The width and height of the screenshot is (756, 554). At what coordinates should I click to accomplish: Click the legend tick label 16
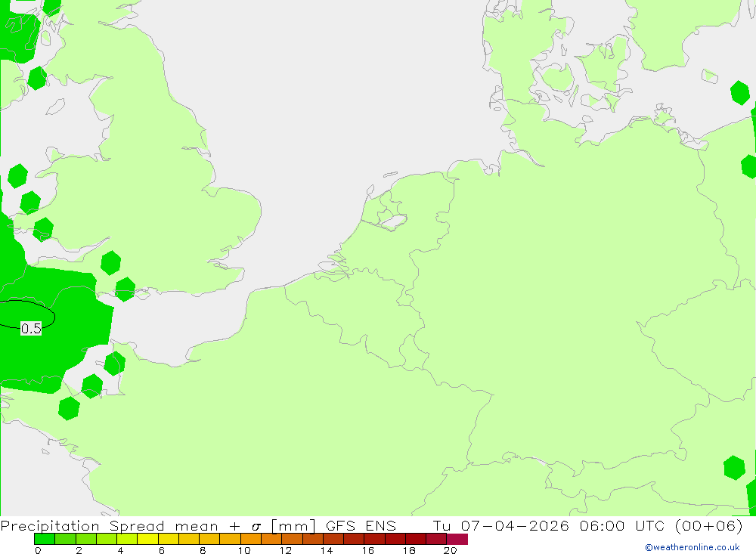coord(368,550)
